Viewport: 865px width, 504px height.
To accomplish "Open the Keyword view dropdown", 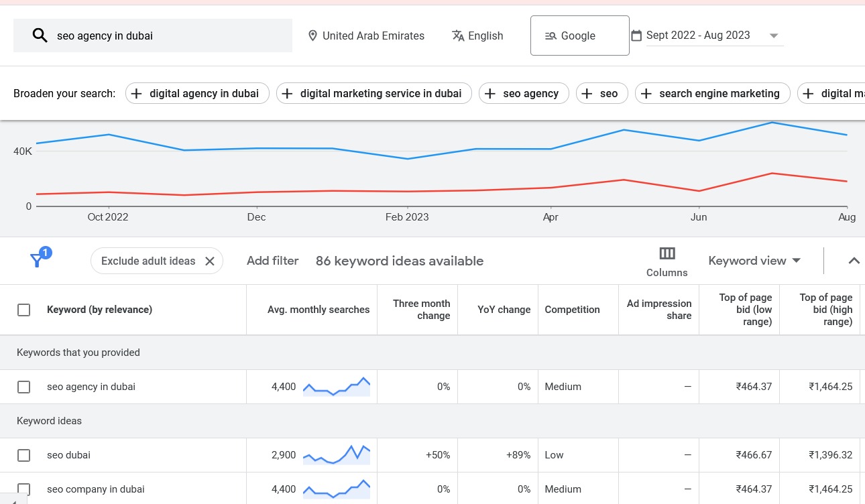I will click(x=754, y=261).
